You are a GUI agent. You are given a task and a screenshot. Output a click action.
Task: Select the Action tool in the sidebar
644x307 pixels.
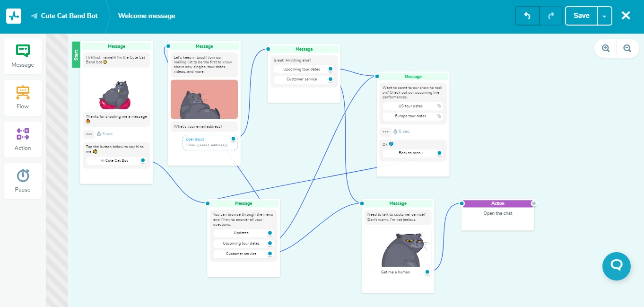(x=22, y=139)
